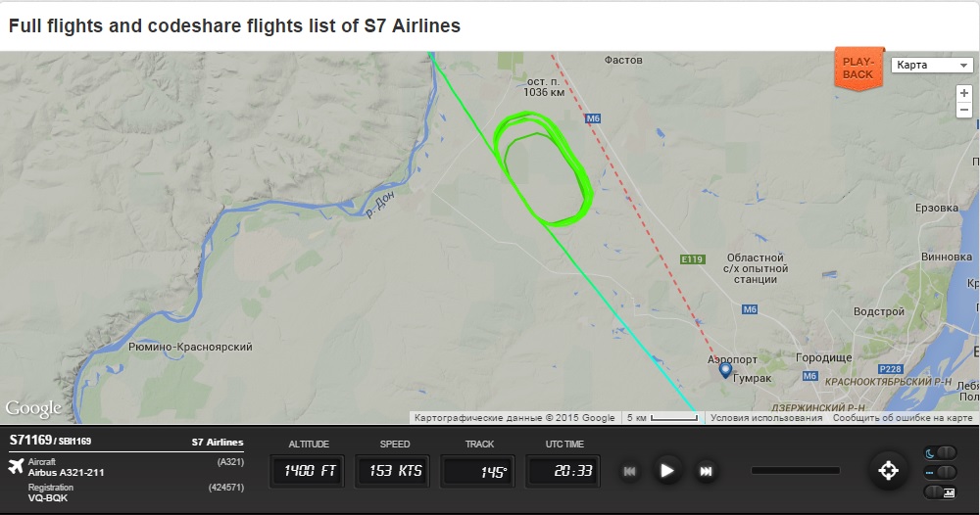This screenshot has height=515, width=980.
Task: Toggle the bar chart graph switch
Action: 939,491
